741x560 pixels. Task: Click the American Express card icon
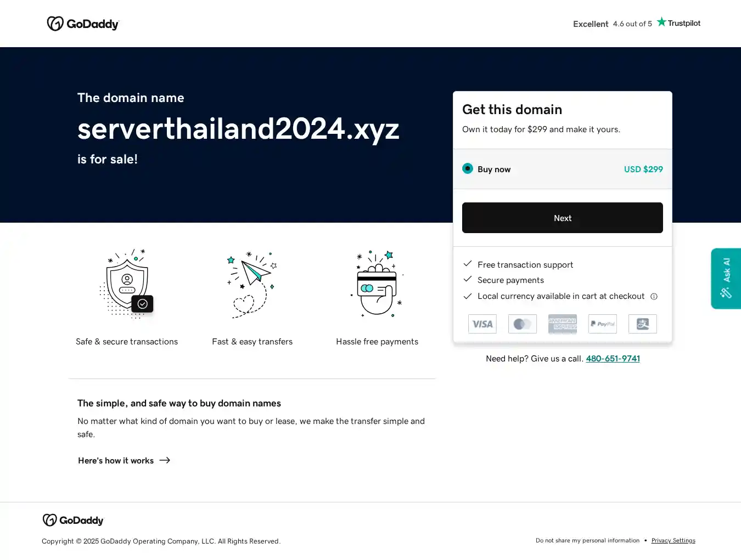(x=563, y=324)
